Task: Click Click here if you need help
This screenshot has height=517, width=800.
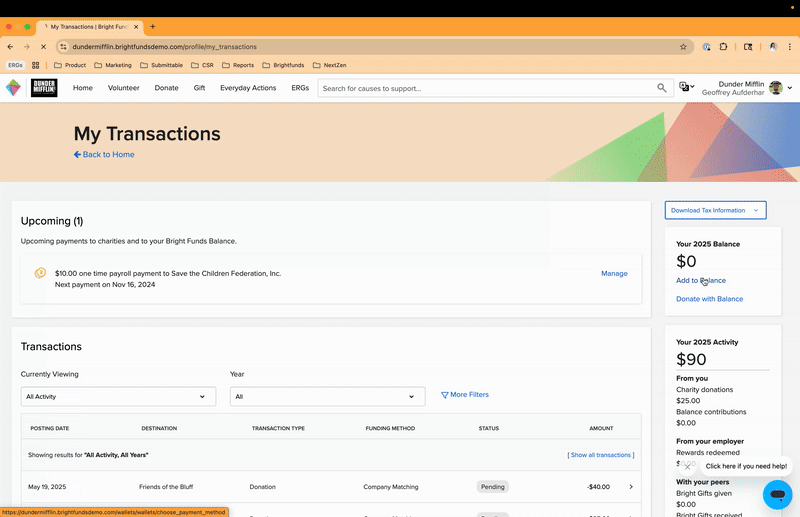Action: pos(746,466)
